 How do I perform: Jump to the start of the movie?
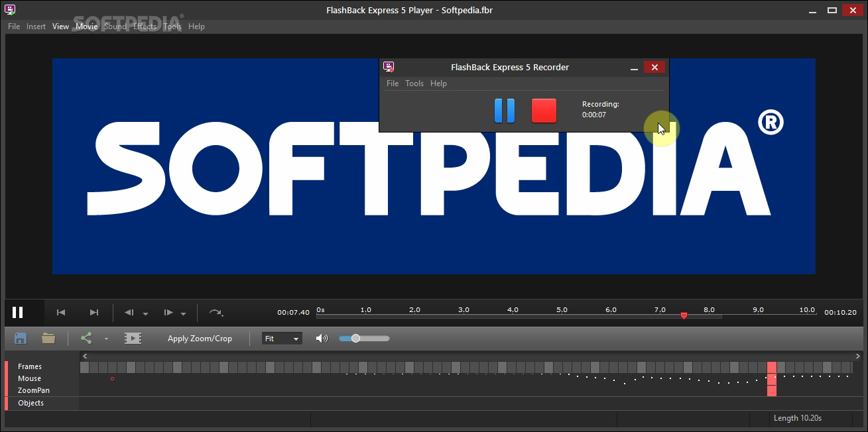61,313
